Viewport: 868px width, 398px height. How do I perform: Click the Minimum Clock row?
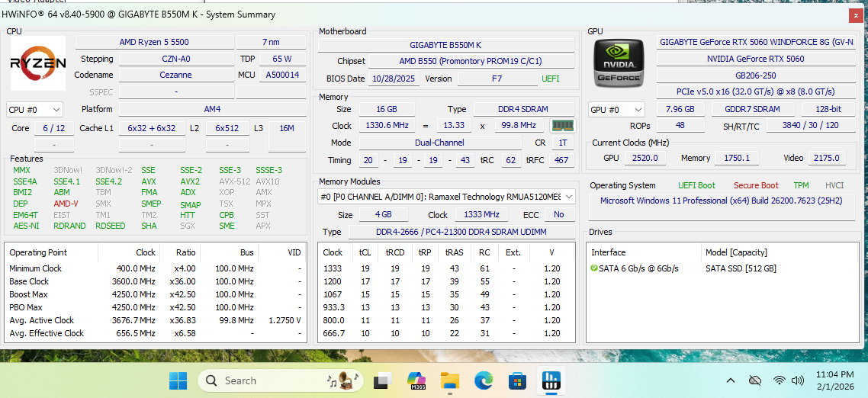[155, 268]
